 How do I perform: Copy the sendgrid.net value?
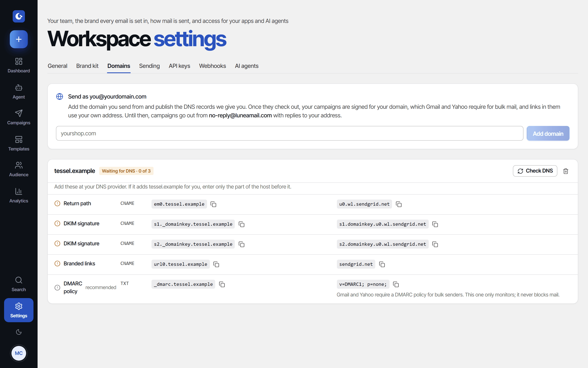point(382,264)
